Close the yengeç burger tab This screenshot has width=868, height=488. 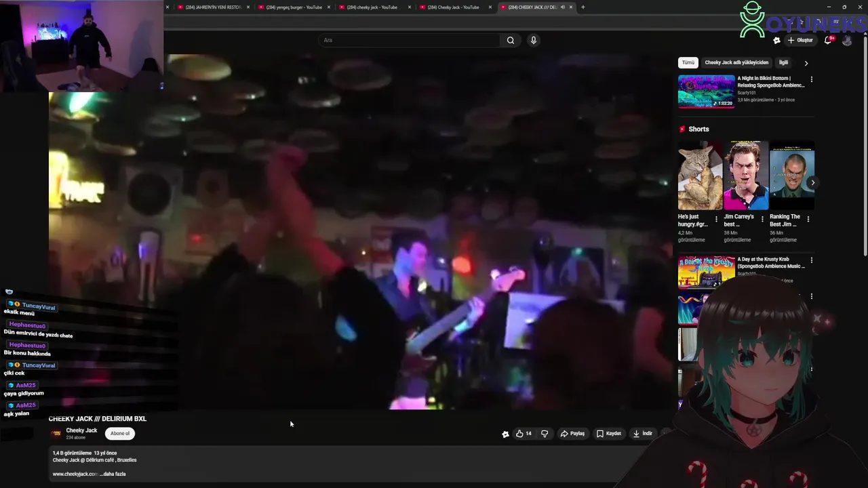pyautogui.click(x=329, y=7)
